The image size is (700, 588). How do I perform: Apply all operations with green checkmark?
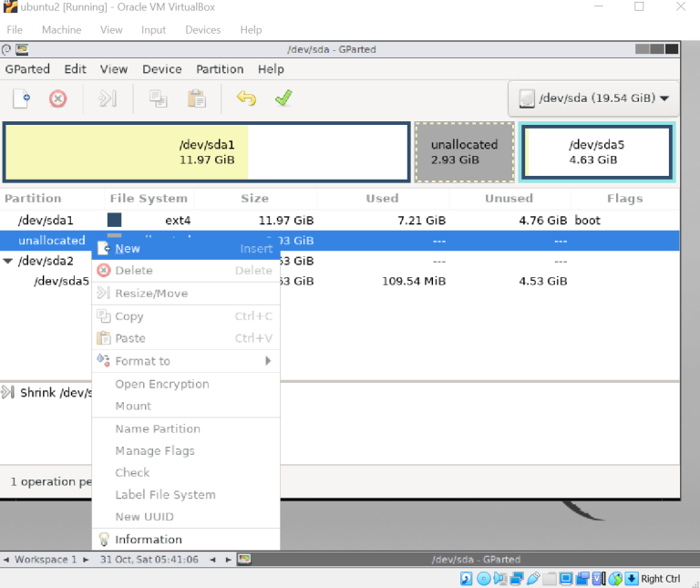tap(283, 98)
